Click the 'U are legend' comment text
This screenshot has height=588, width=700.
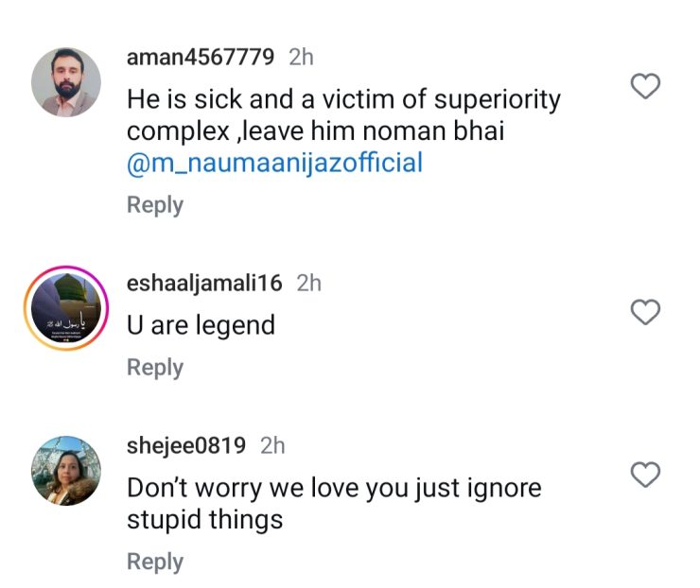(x=201, y=325)
